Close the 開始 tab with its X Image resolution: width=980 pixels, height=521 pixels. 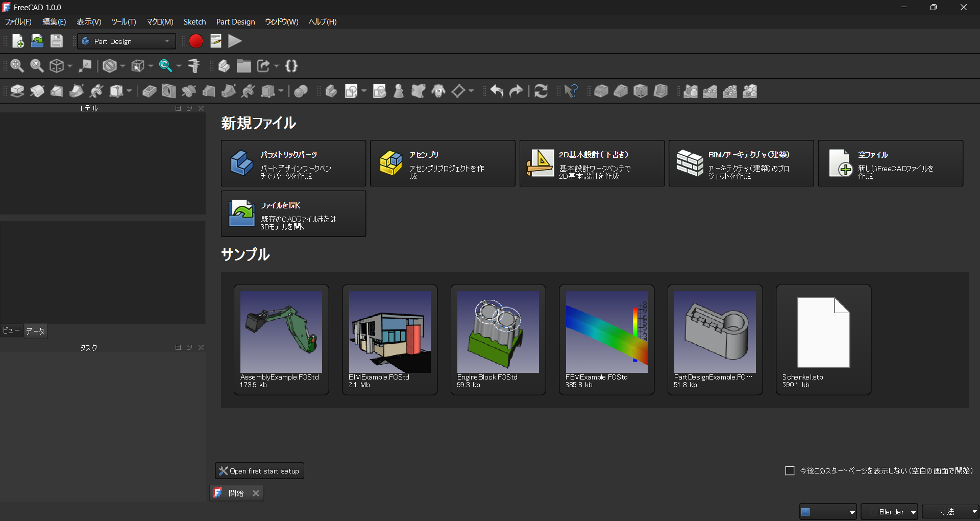point(256,493)
